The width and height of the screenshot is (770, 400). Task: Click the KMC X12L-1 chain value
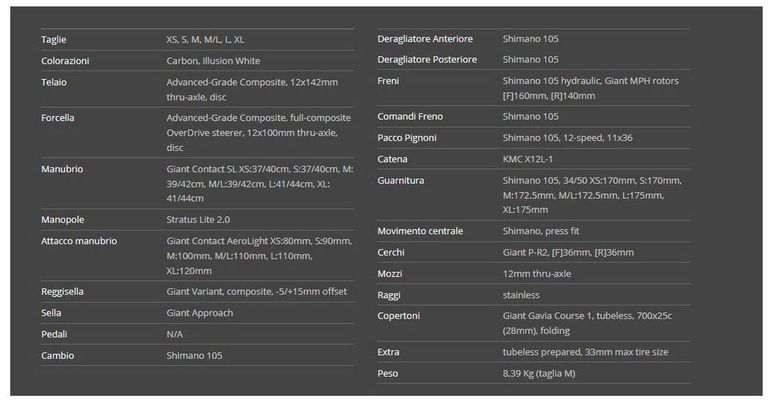click(527, 159)
